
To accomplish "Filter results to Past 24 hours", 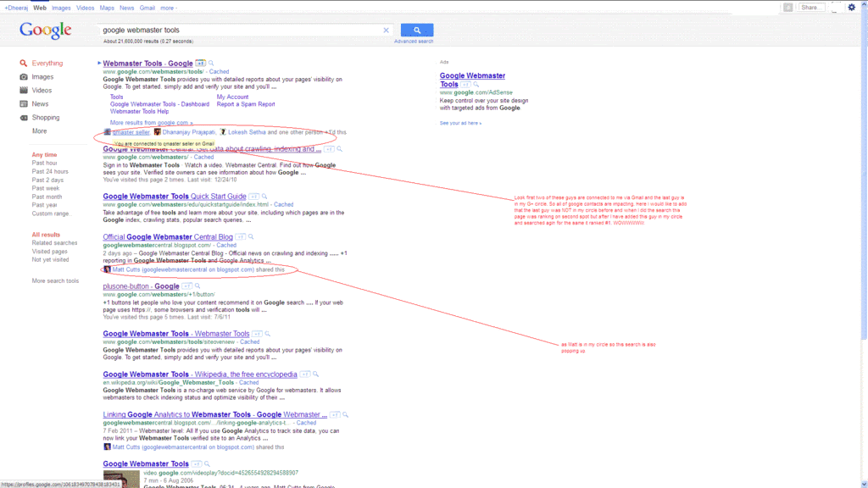I will (50, 171).
